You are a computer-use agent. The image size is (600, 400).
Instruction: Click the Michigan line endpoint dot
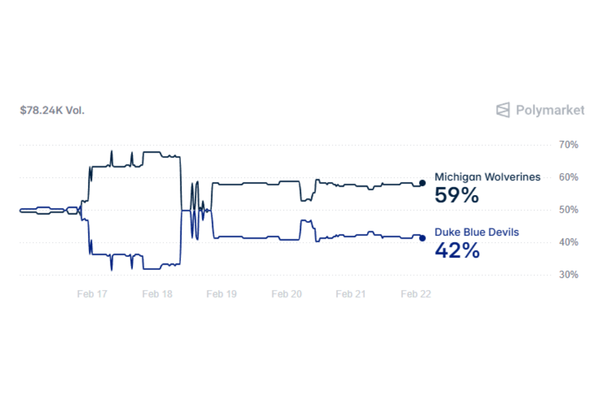[422, 183]
